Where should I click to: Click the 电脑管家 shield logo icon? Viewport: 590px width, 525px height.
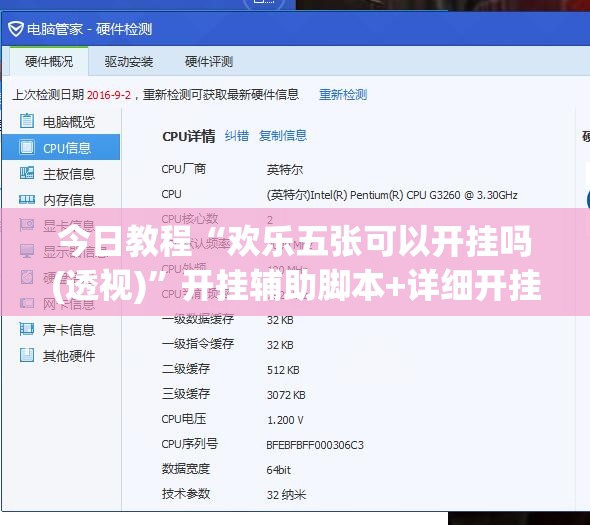[x=16, y=29]
